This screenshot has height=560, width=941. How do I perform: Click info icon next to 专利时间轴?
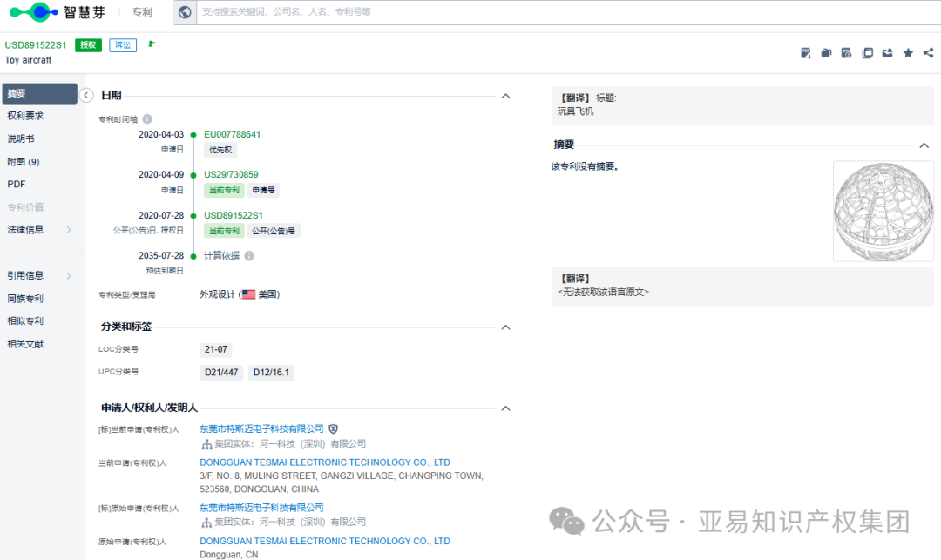[147, 118]
